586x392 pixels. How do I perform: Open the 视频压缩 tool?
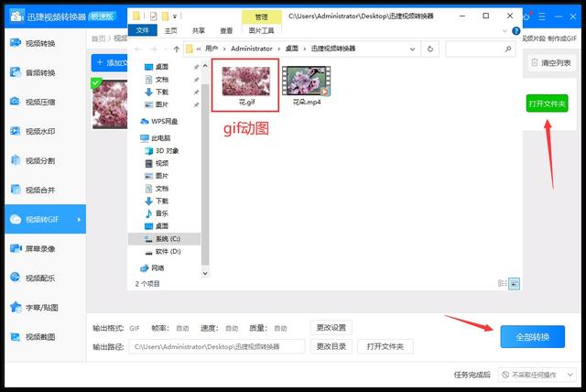pyautogui.click(x=39, y=102)
